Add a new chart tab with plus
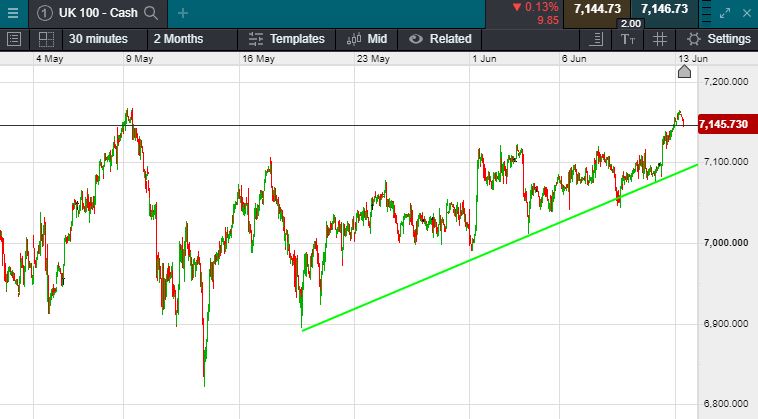 coord(182,13)
